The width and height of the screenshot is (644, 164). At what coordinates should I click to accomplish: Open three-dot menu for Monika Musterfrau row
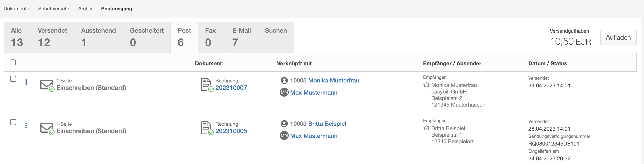26,82
